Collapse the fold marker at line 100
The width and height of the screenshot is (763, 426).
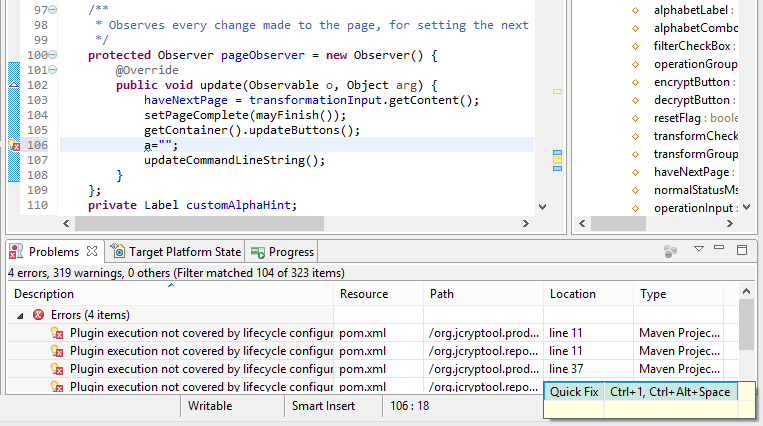point(53,55)
